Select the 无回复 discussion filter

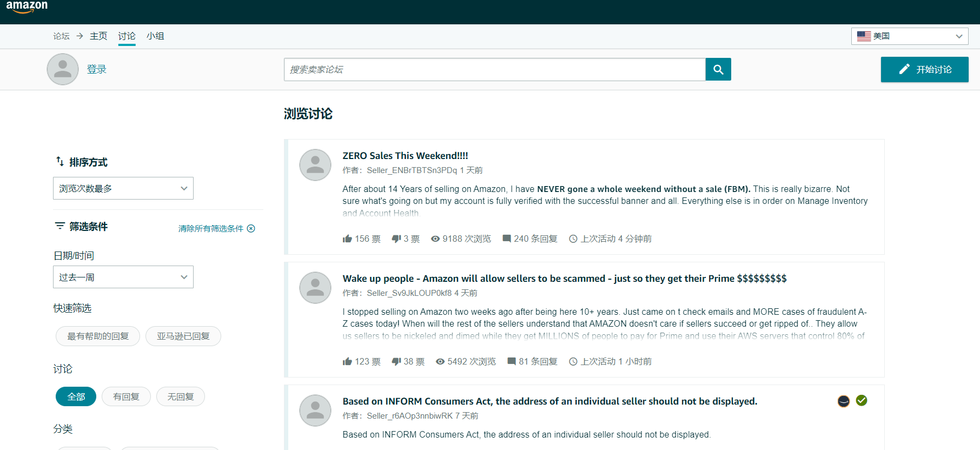181,396
